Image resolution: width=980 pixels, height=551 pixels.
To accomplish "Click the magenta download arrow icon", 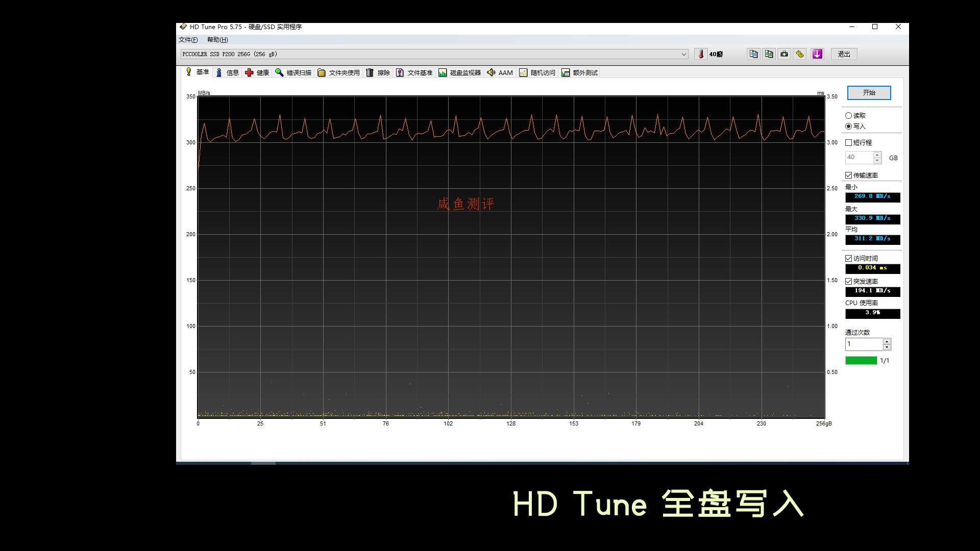I will [817, 54].
